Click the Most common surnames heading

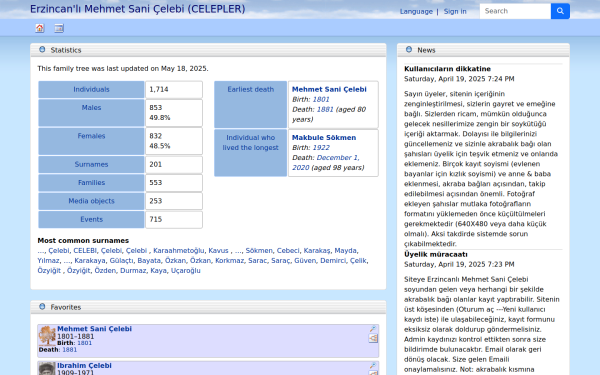[83, 241]
